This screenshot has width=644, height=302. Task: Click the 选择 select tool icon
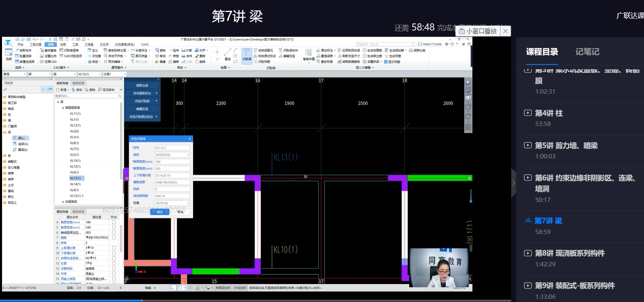(x=8, y=54)
